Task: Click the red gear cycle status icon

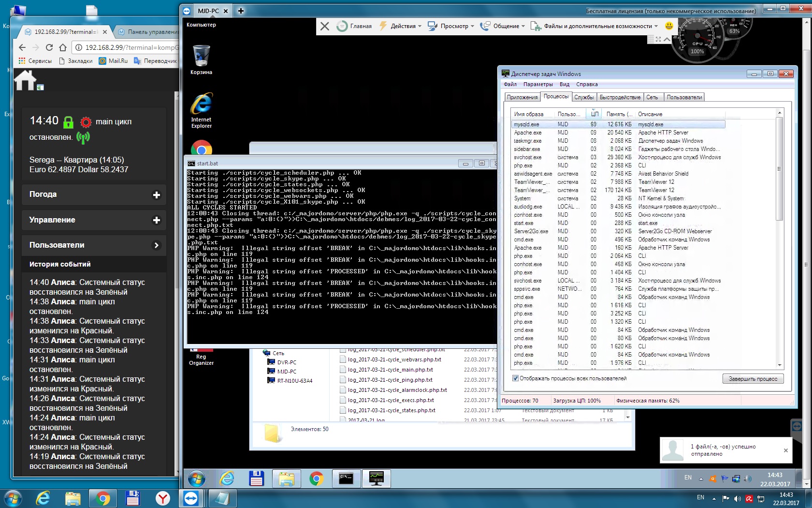Action: [x=86, y=122]
